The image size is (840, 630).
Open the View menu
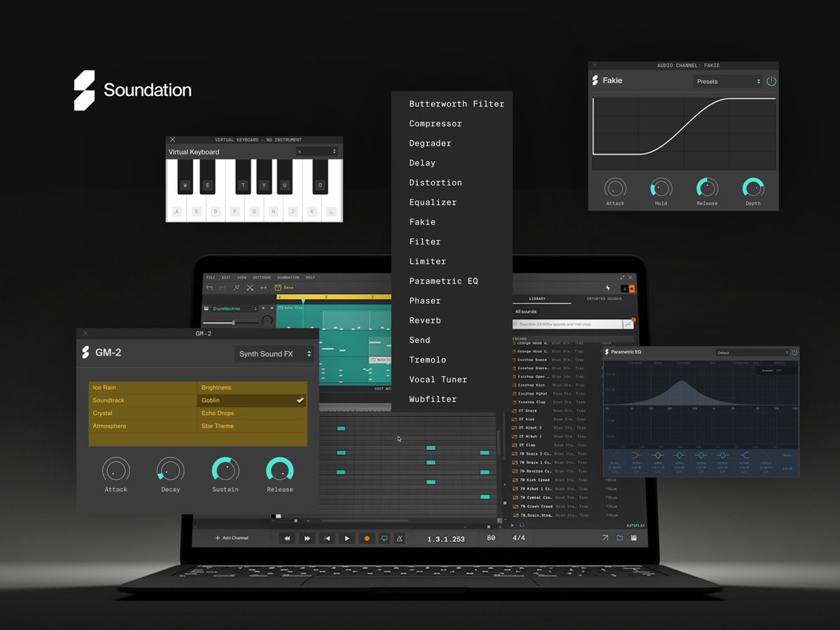coord(241,277)
